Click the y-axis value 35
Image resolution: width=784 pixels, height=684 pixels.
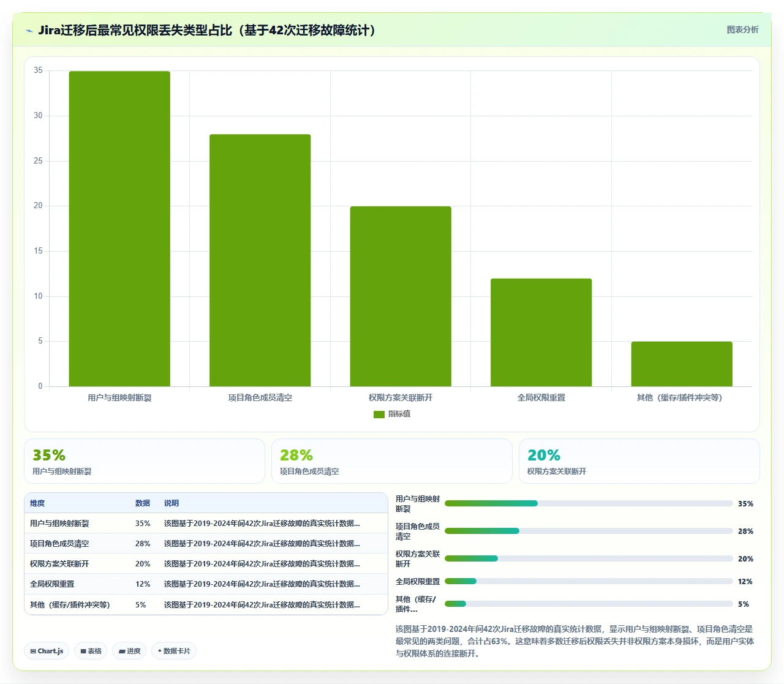(x=39, y=70)
